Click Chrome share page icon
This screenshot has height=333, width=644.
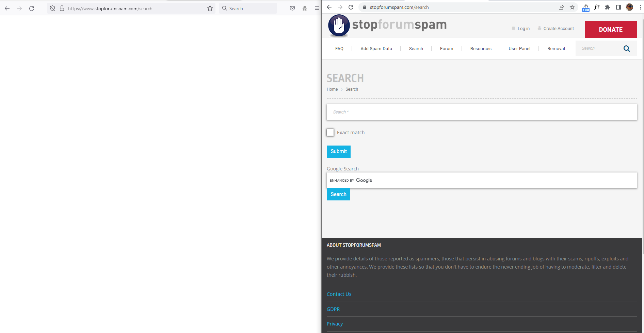point(561,7)
